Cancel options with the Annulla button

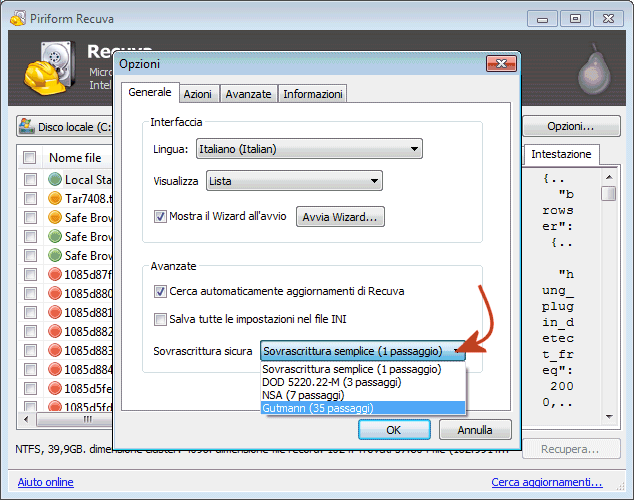[475, 430]
